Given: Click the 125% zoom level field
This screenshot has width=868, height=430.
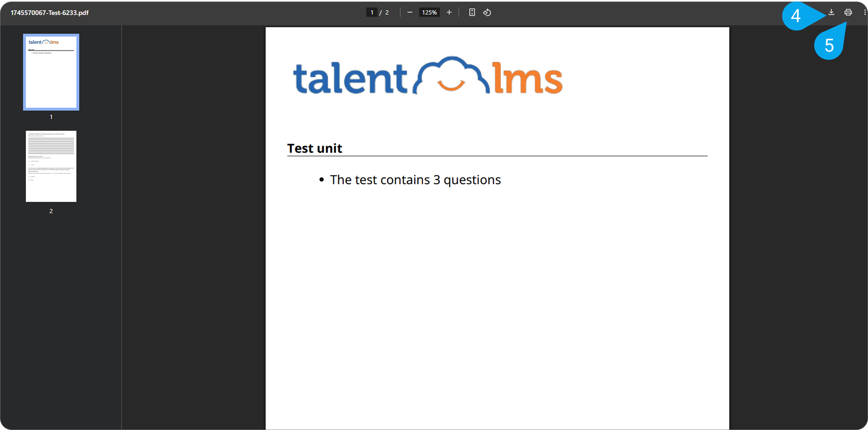Looking at the screenshot, I should [x=429, y=12].
